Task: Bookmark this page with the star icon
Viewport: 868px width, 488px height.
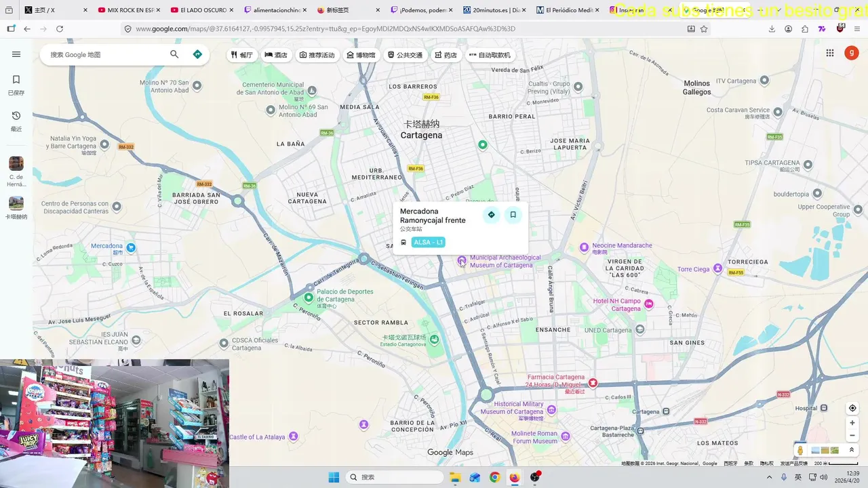Action: pos(704,28)
